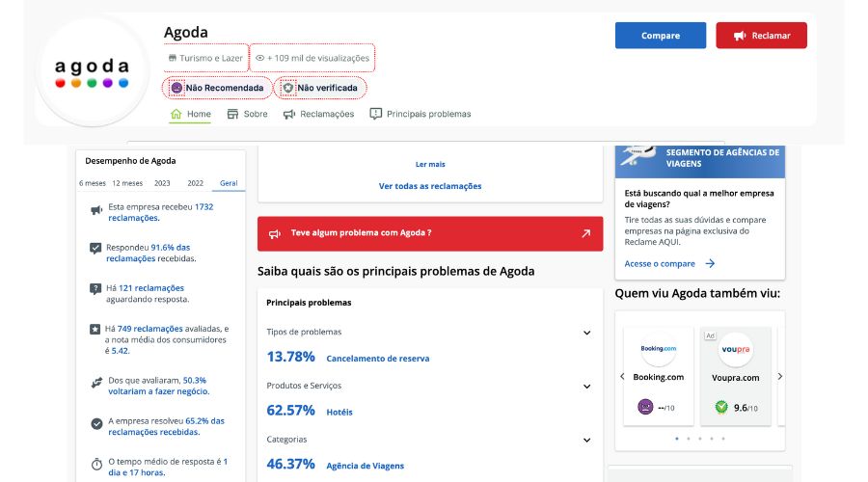Open 50.3% voltariam a fazer negócio link

pos(158,386)
